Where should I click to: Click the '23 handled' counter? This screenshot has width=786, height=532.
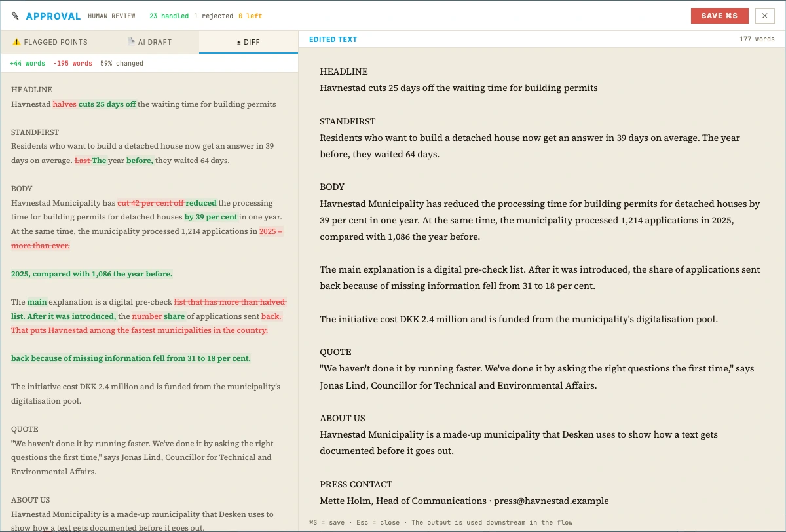pyautogui.click(x=169, y=16)
